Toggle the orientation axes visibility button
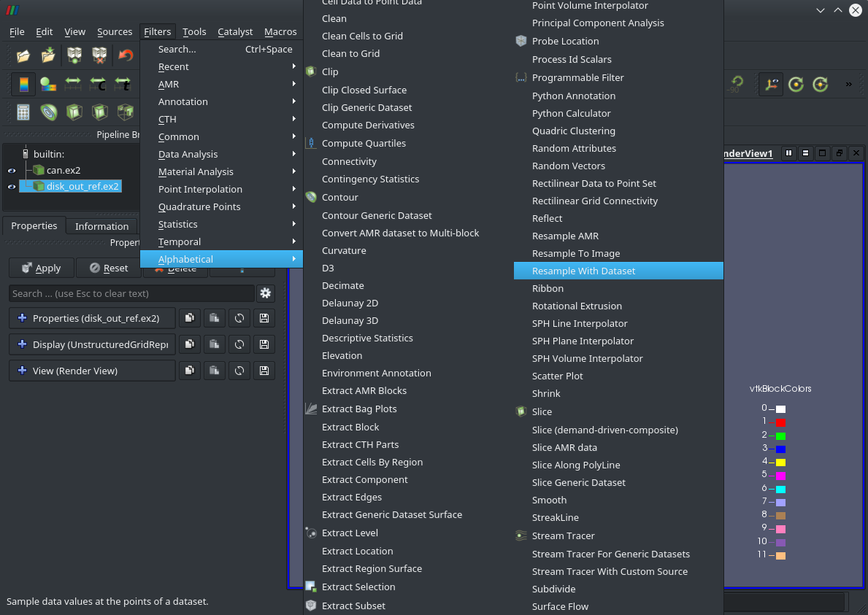 pyautogui.click(x=771, y=85)
